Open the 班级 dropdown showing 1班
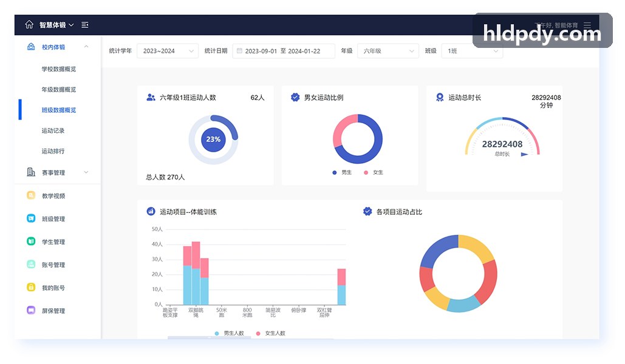Image resolution: width=625 pixels, height=364 pixels. click(x=473, y=51)
